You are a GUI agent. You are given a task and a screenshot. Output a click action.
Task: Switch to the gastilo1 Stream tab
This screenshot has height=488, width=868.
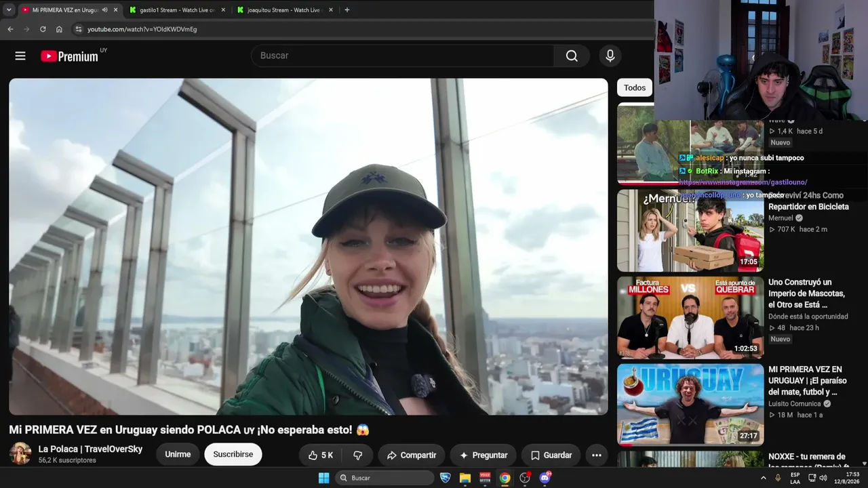[x=178, y=10]
